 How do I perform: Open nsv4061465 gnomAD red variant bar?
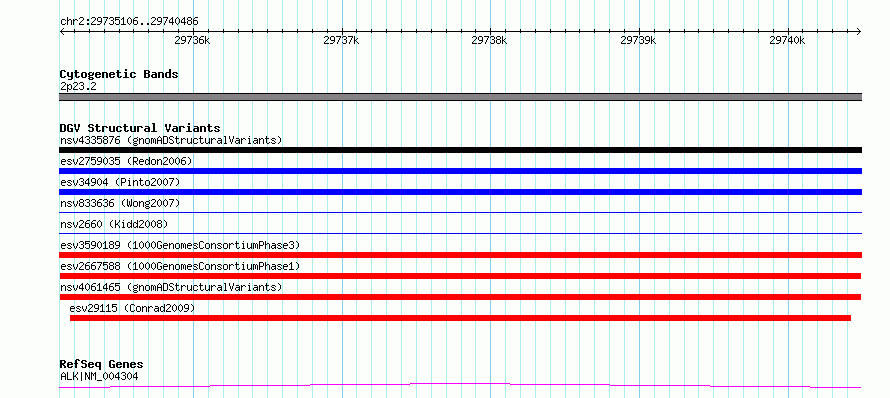point(460,297)
